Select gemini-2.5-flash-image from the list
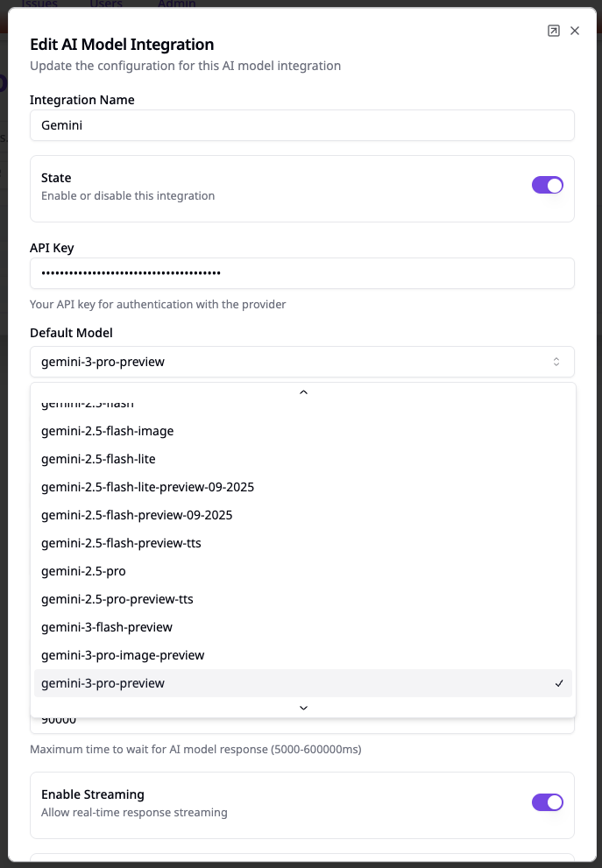The width and height of the screenshot is (602, 868). click(x=107, y=431)
